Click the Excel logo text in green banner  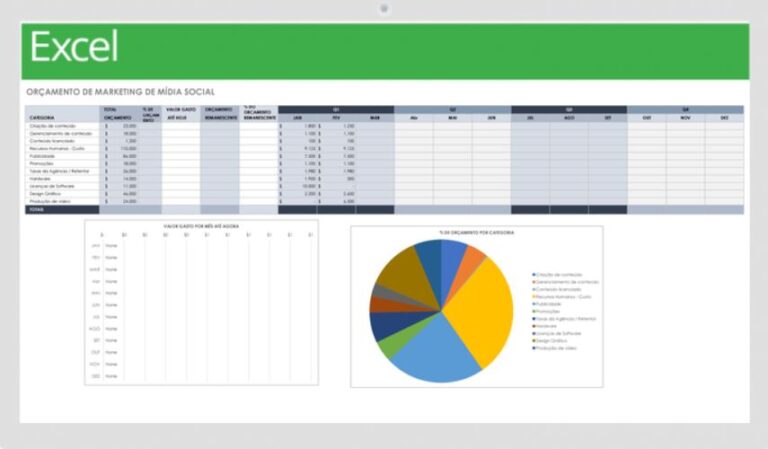pyautogui.click(x=74, y=46)
